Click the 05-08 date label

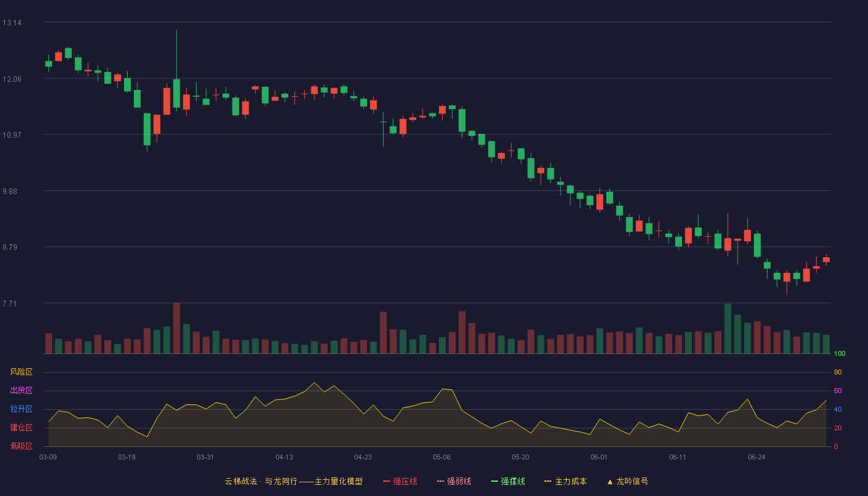click(x=441, y=457)
